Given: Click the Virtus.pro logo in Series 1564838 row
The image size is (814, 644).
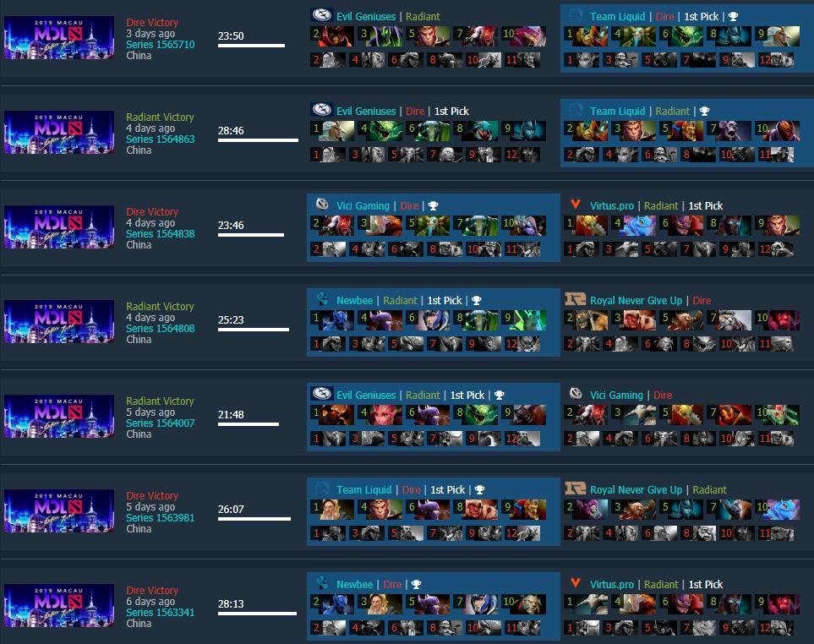Looking at the screenshot, I should pos(575,204).
